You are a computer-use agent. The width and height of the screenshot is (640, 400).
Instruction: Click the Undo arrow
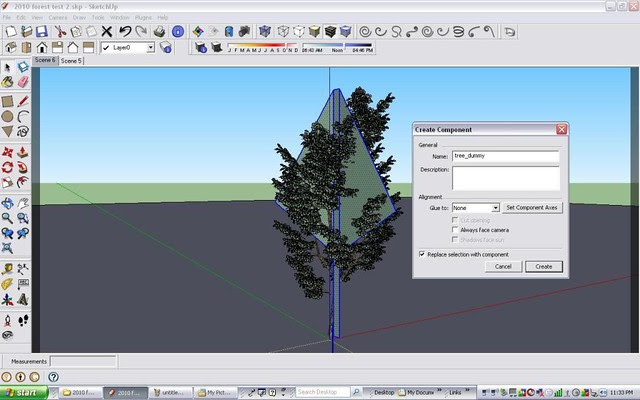click(x=125, y=31)
